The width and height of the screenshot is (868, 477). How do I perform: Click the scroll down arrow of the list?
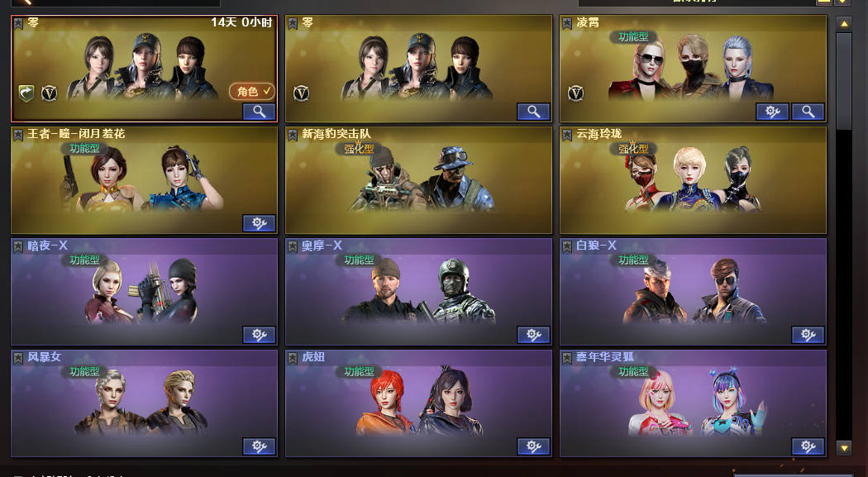pyautogui.click(x=844, y=448)
